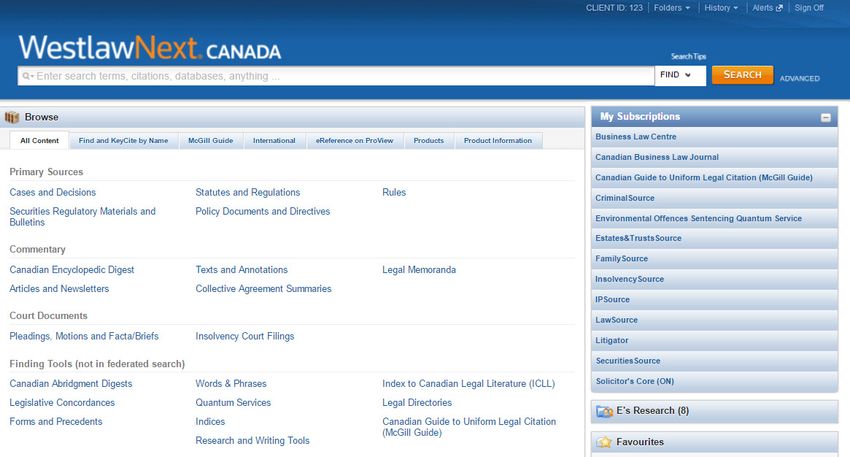The image size is (850, 457).
Task: Open SecuritiesSource subscription
Action: pos(628,361)
